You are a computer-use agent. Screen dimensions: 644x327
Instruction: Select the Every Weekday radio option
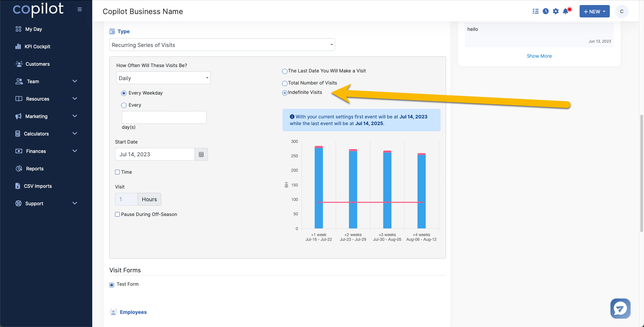point(124,93)
